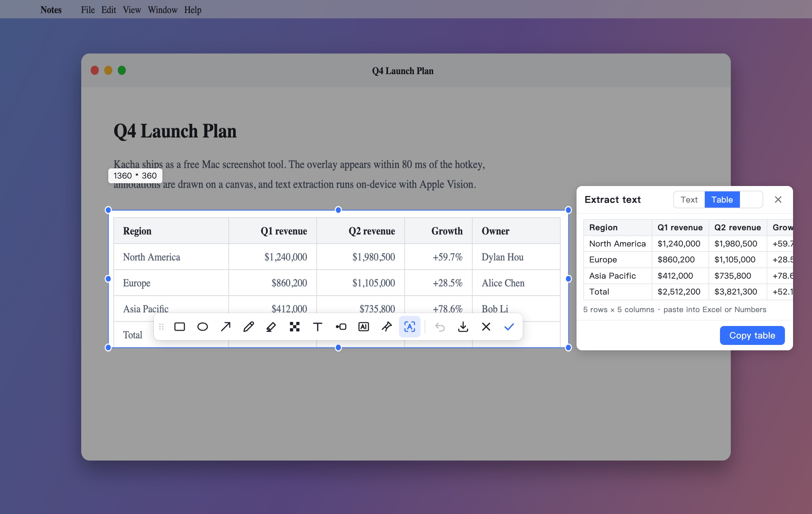Undo the last annotation

440,327
